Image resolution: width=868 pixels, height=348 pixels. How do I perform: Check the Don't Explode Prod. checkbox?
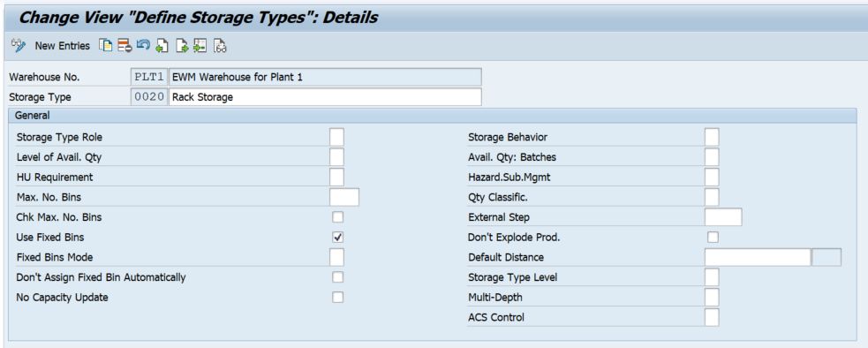713,238
